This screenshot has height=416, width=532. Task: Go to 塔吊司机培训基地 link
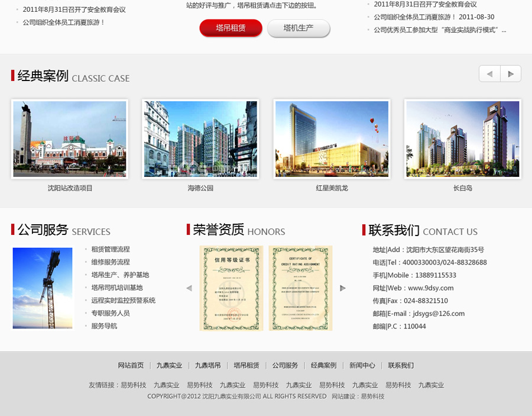[x=116, y=288]
